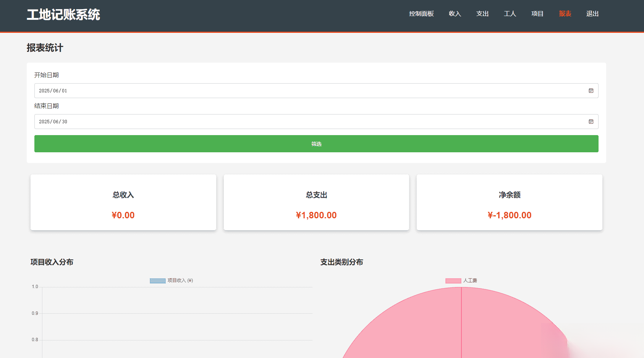Open the start date calendar picker
This screenshot has height=358, width=644.
coord(591,91)
